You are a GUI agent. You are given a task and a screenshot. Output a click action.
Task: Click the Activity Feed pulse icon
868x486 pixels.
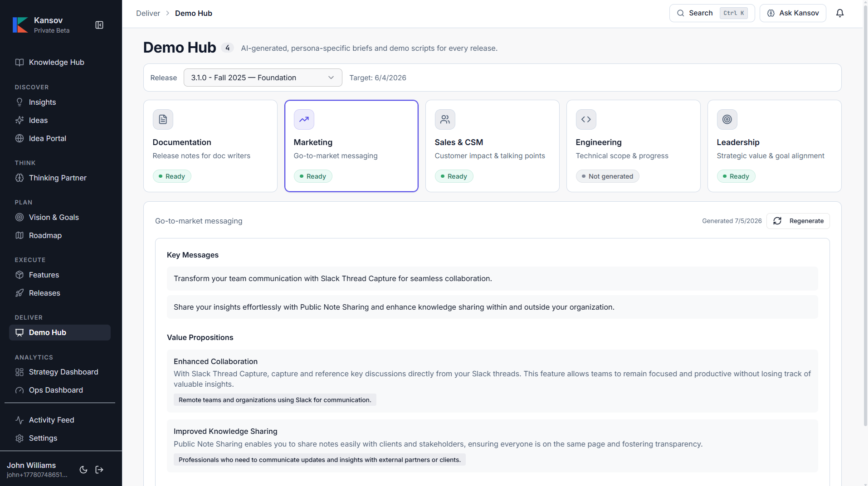pos(20,420)
